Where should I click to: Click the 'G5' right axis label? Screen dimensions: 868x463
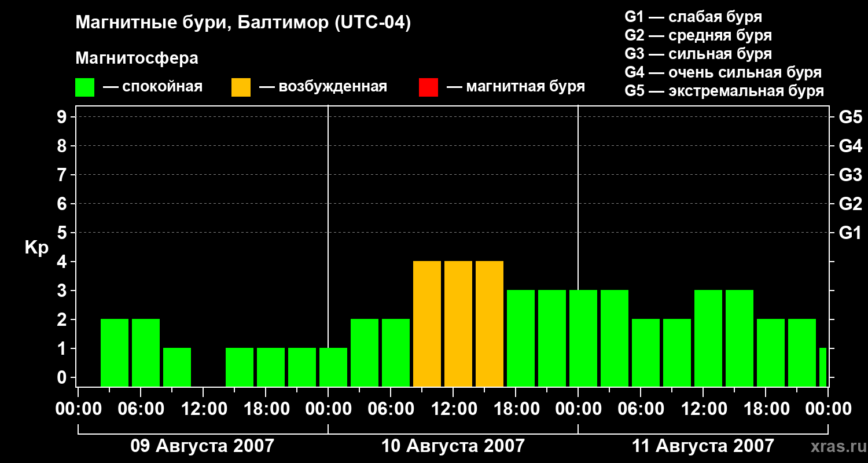[850, 117]
